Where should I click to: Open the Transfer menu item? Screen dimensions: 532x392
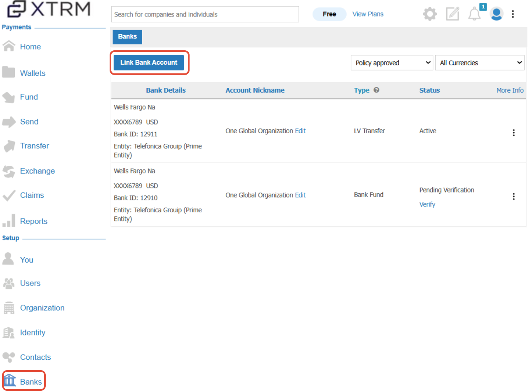click(35, 146)
